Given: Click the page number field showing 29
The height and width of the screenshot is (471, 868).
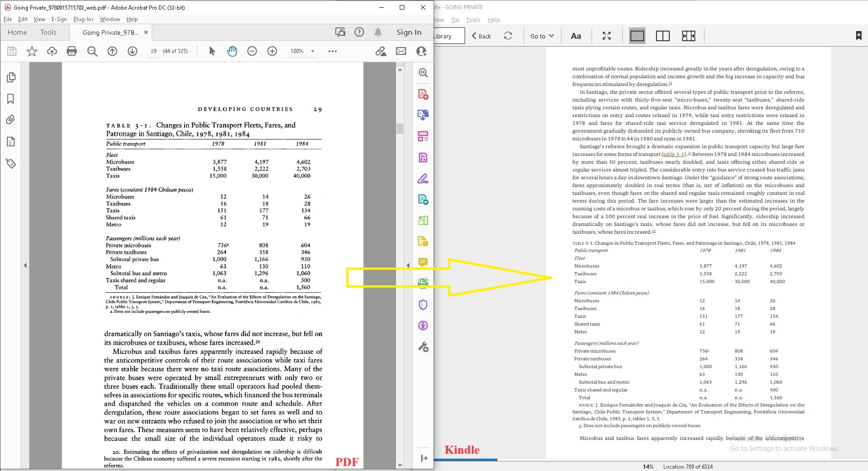Looking at the screenshot, I should click(x=154, y=51).
